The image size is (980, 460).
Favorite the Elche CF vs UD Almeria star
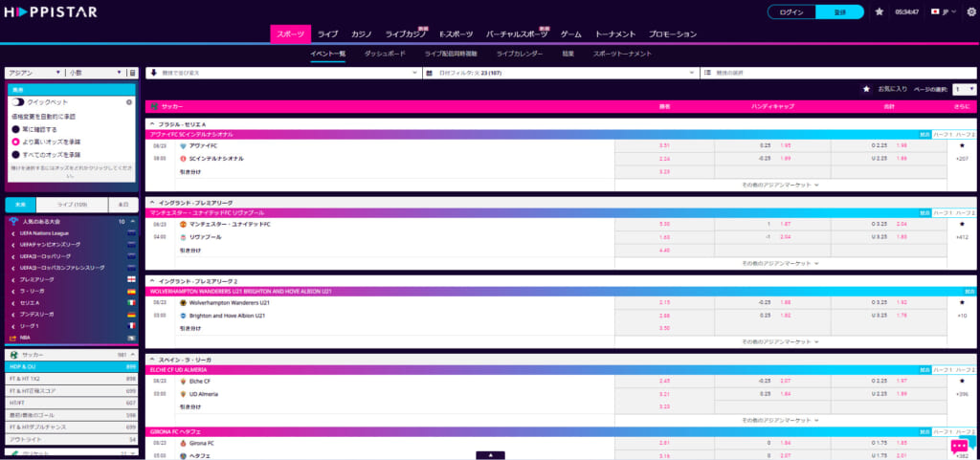(x=962, y=381)
